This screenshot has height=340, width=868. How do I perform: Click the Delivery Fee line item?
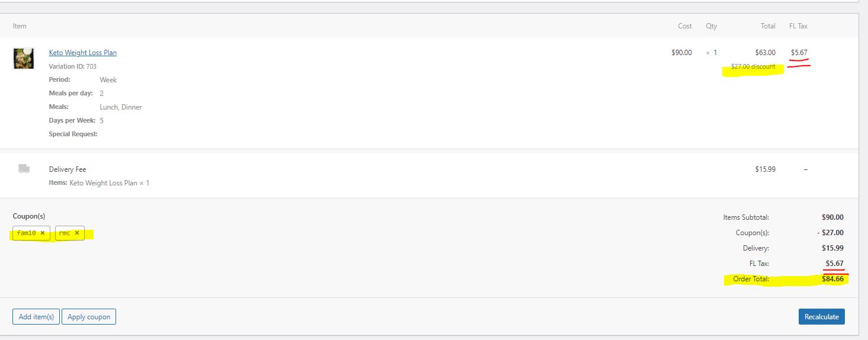point(68,169)
